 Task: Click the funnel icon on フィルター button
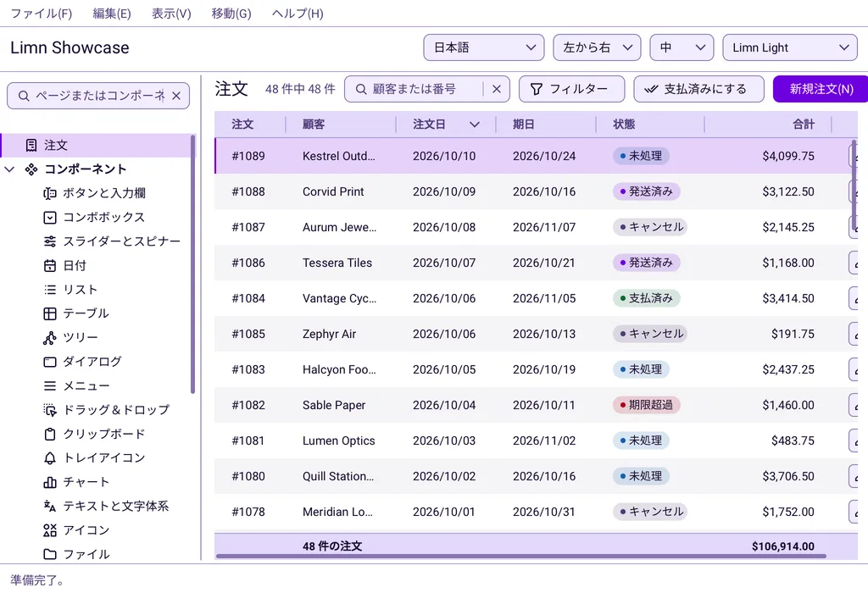536,89
